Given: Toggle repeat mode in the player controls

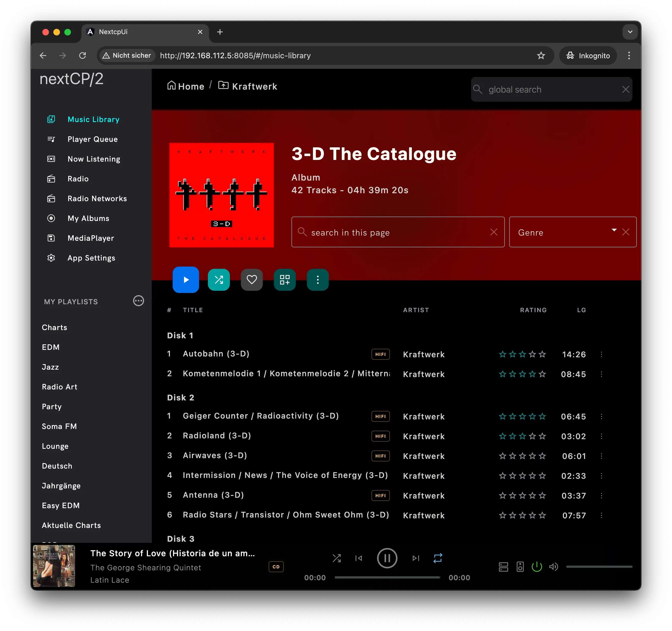Looking at the screenshot, I should tap(437, 558).
